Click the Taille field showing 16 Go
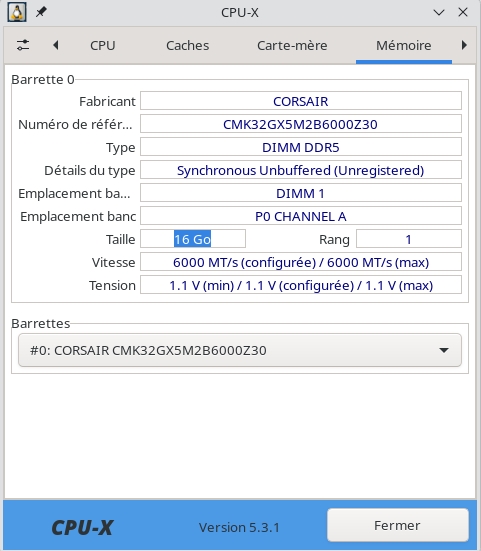 coord(193,239)
